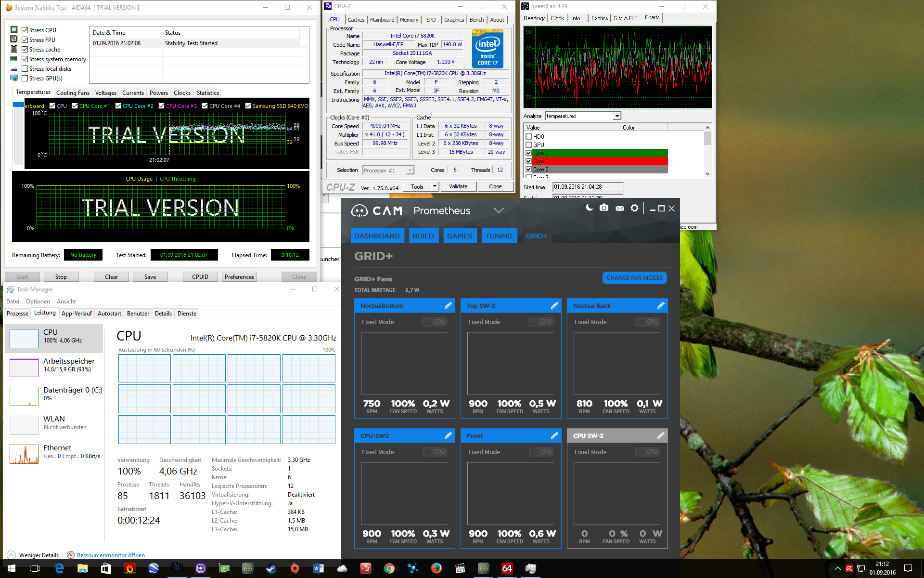
Task: Open the Cooling Fans tab in AIDA64
Action: [x=73, y=93]
